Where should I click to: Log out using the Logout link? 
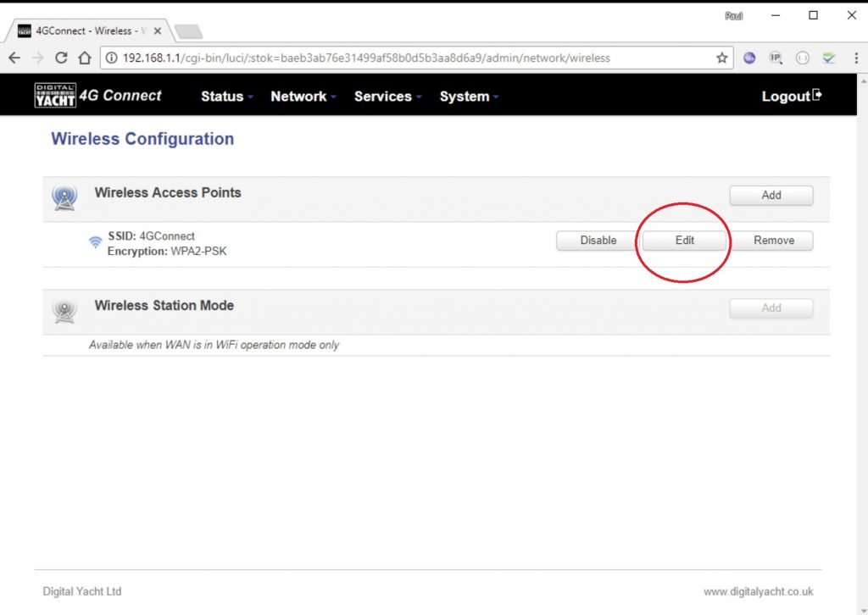(791, 97)
